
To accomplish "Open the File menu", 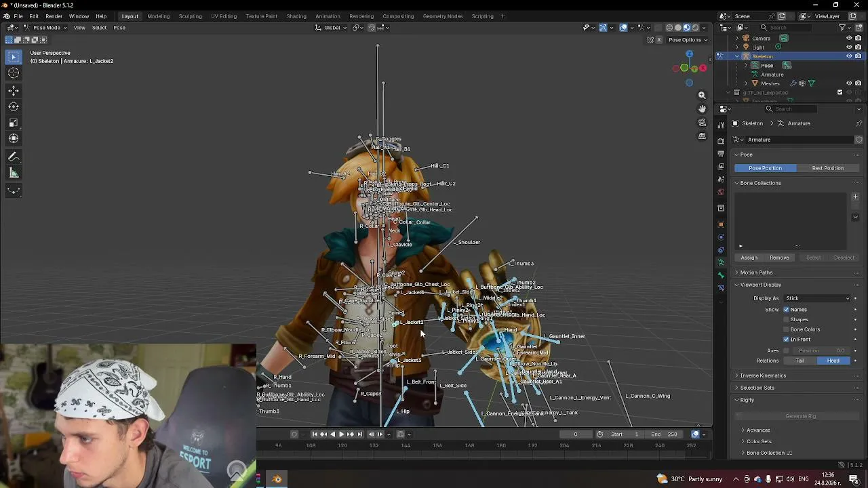I will click(18, 16).
